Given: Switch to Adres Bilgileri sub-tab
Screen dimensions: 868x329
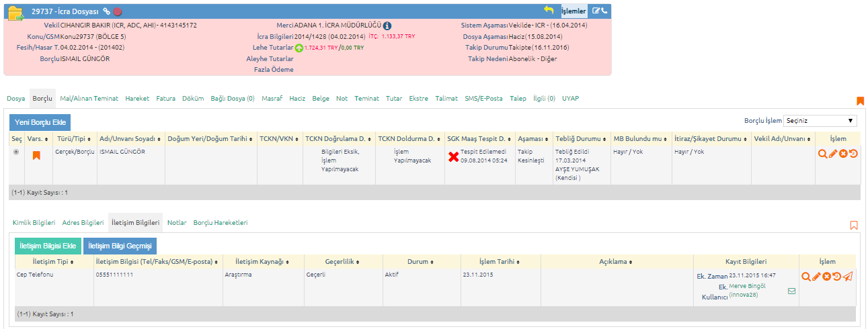Looking at the screenshot, I should [x=83, y=222].
